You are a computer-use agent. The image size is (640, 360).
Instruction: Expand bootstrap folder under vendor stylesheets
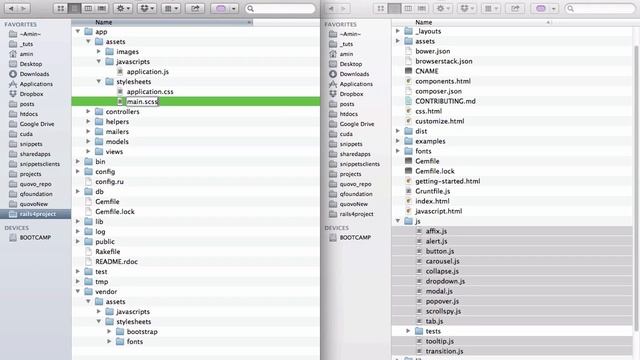[109, 331]
